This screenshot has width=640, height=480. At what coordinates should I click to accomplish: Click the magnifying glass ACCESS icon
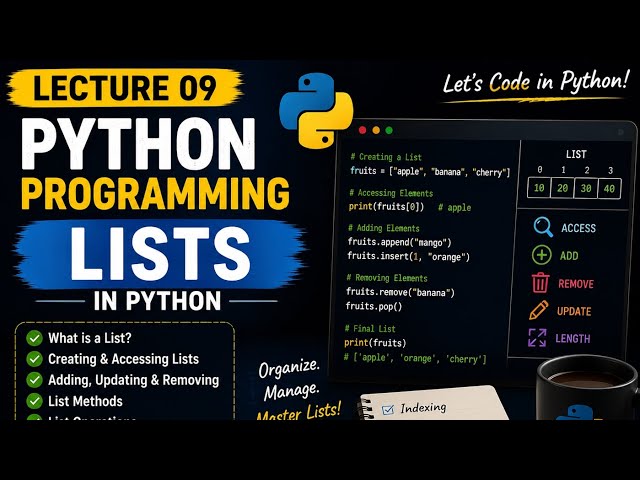pos(543,227)
